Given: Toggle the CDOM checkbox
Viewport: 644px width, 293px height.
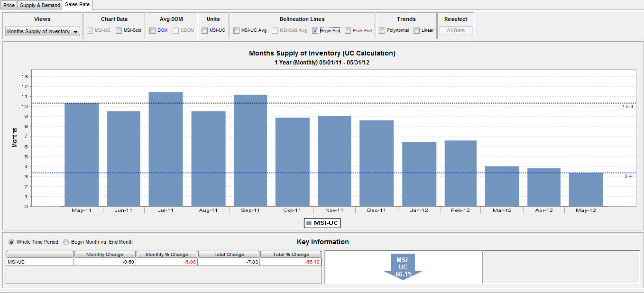Looking at the screenshot, I should (x=175, y=30).
